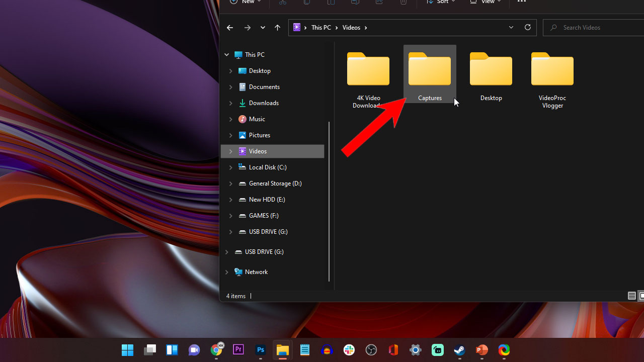
Task: Click the back navigation arrow
Action: coord(230,27)
